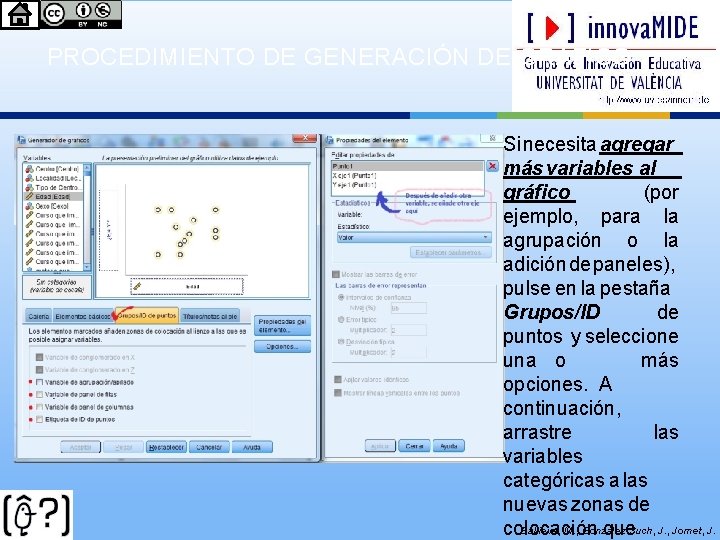Select the ruler icon of Edad variable
720x540 pixels.
tap(29, 197)
